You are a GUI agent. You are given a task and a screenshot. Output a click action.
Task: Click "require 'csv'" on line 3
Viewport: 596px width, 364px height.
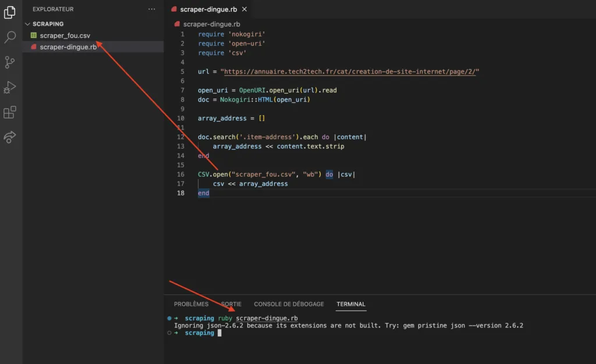(222, 53)
